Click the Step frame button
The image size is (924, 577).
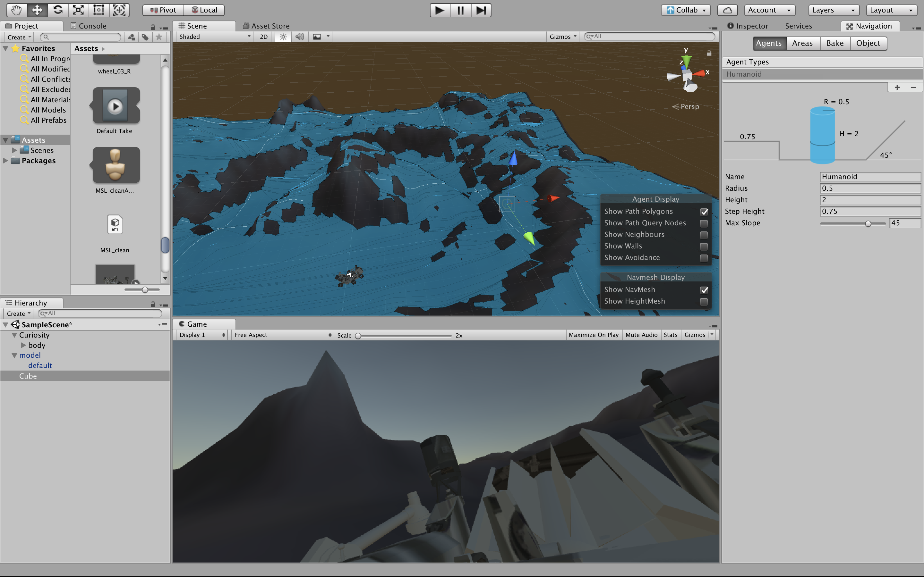point(481,10)
